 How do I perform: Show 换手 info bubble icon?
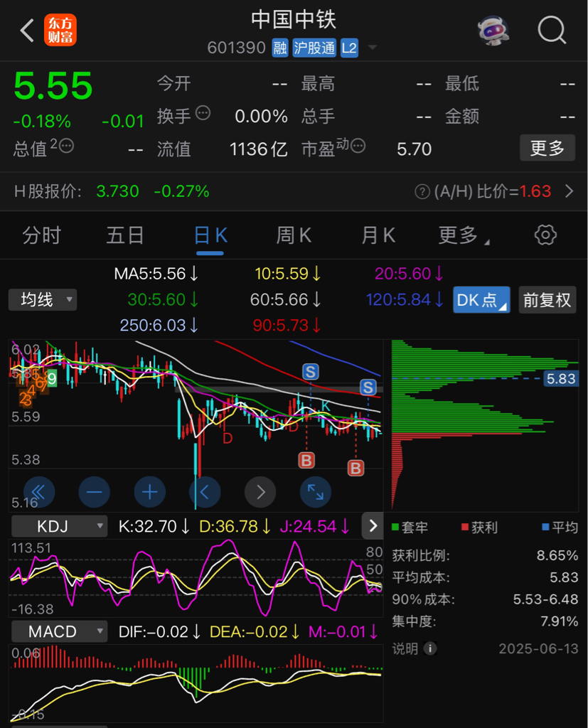point(203,113)
